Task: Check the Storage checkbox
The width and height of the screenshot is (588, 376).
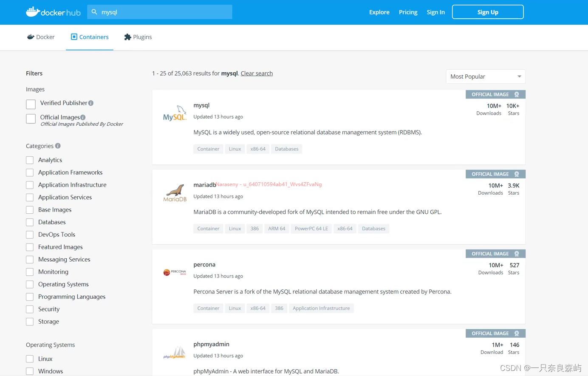Action: tap(30, 322)
